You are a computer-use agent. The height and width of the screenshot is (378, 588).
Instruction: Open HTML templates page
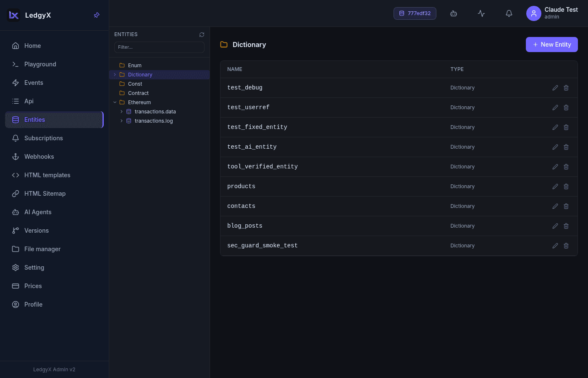point(54,175)
